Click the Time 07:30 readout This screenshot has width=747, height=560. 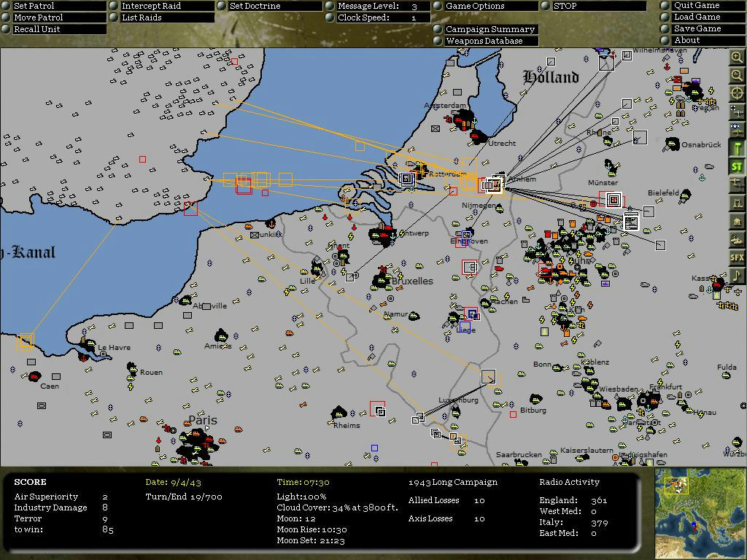point(303,482)
